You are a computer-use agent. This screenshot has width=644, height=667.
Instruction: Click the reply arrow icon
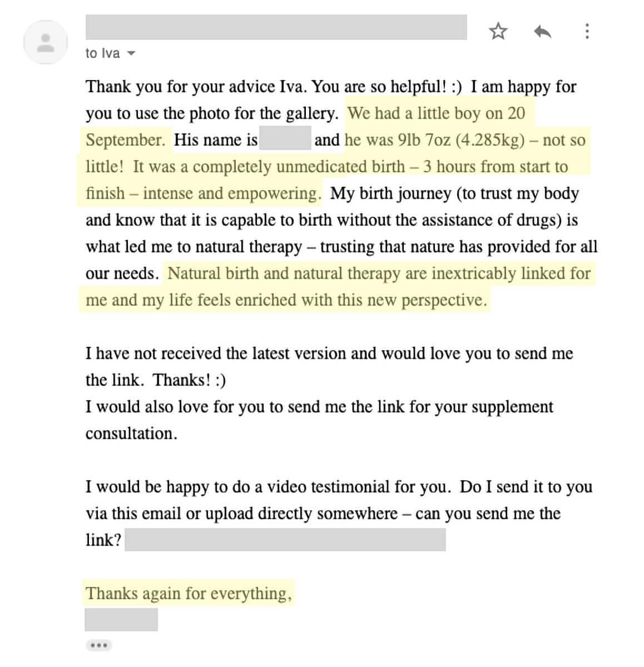[x=542, y=32]
